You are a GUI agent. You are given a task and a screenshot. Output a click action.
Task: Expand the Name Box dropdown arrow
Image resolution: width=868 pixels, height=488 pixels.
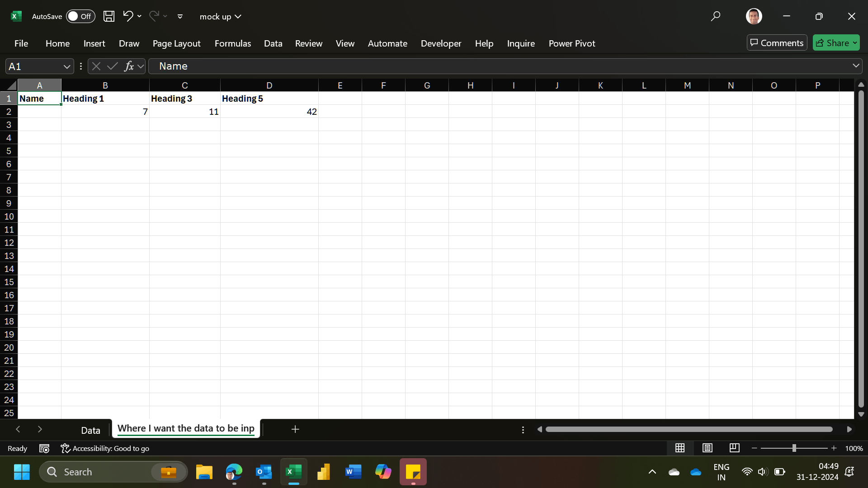pos(67,66)
